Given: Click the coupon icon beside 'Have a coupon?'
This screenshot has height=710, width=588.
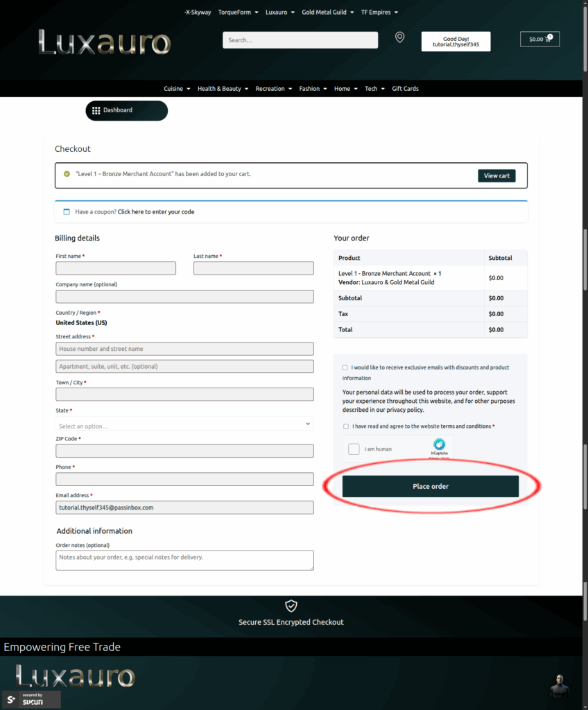Looking at the screenshot, I should coord(67,211).
